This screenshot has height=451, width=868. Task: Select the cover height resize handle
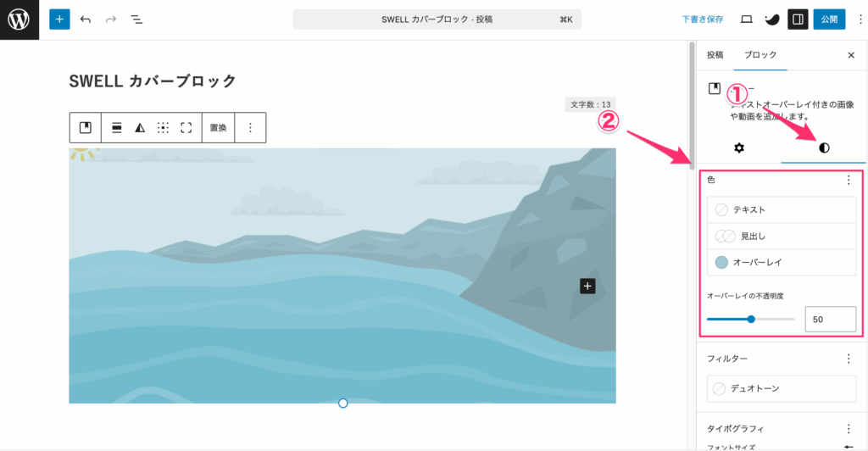[342, 404]
